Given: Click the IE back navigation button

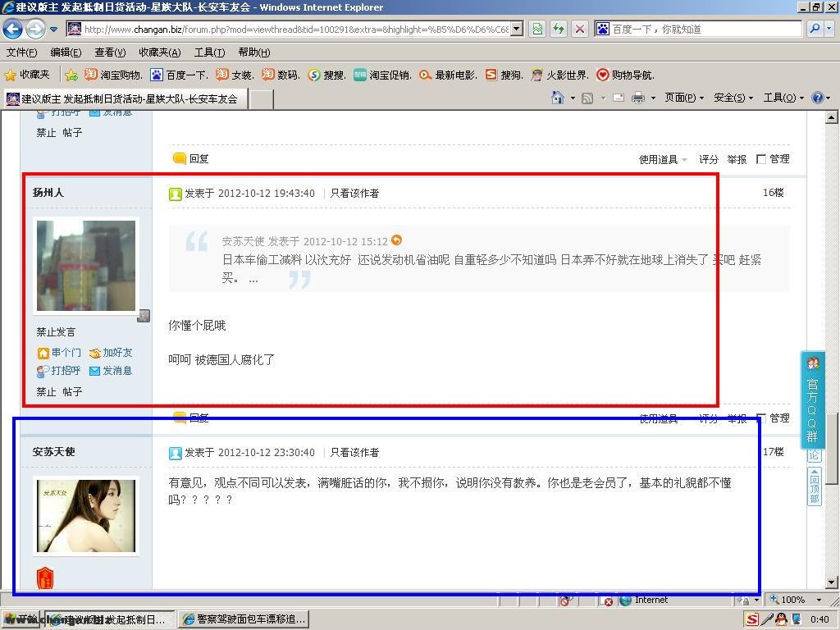Looking at the screenshot, I should click(x=12, y=29).
